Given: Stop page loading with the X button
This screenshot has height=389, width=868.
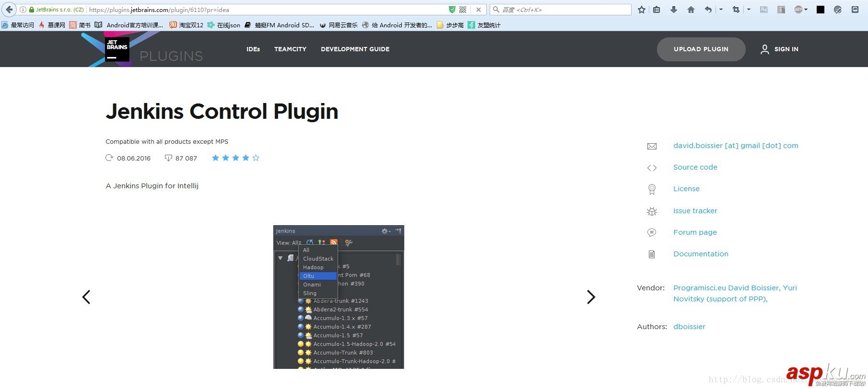Looking at the screenshot, I should (478, 10).
